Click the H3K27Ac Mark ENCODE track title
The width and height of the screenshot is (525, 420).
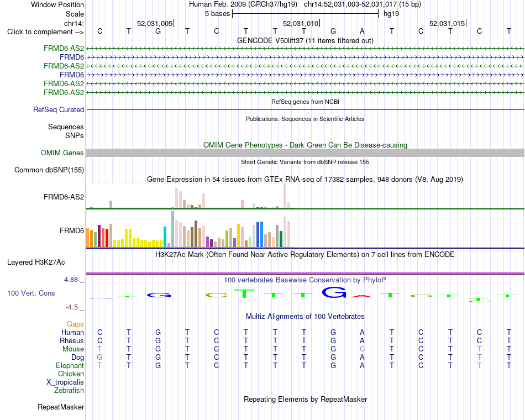point(305,255)
